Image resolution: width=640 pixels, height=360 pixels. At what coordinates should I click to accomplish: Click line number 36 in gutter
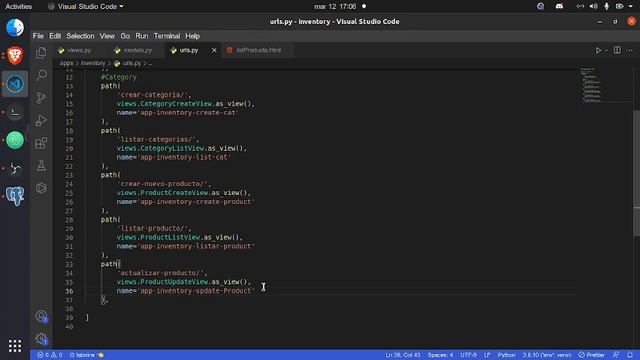pos(69,291)
